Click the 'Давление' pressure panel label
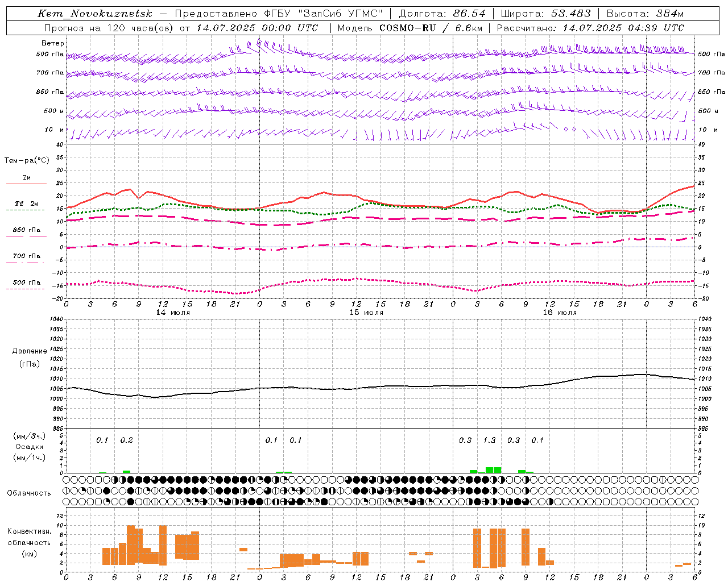 [28, 351]
